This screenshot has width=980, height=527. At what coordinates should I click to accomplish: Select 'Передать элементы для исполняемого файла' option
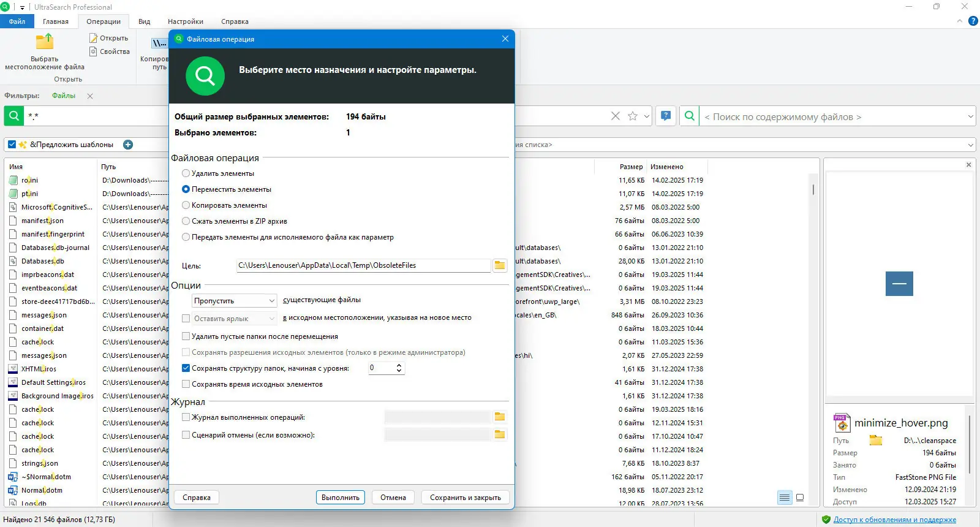[x=186, y=237]
